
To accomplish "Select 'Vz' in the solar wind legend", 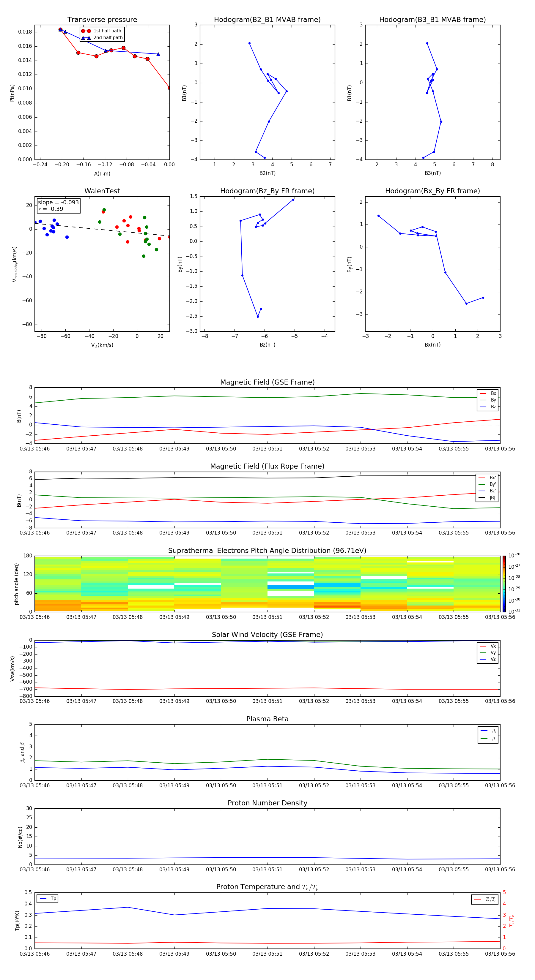I will (x=488, y=659).
